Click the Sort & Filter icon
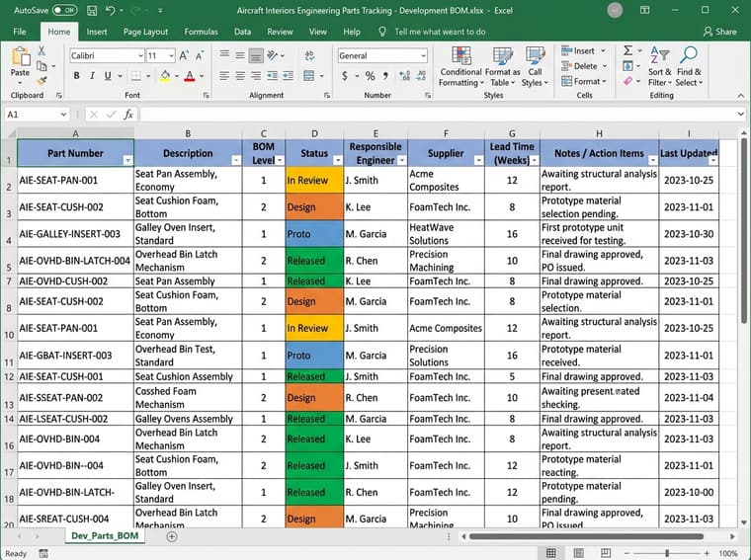Screen dimensions: 751x560 point(659,54)
